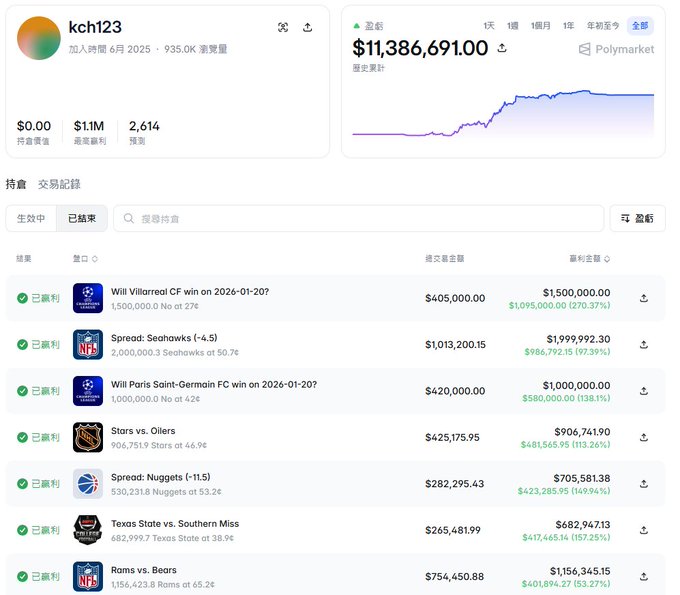Share the $11,386,691.00 profit figure
Image resolution: width=680 pixels, height=595 pixels.
[x=502, y=48]
